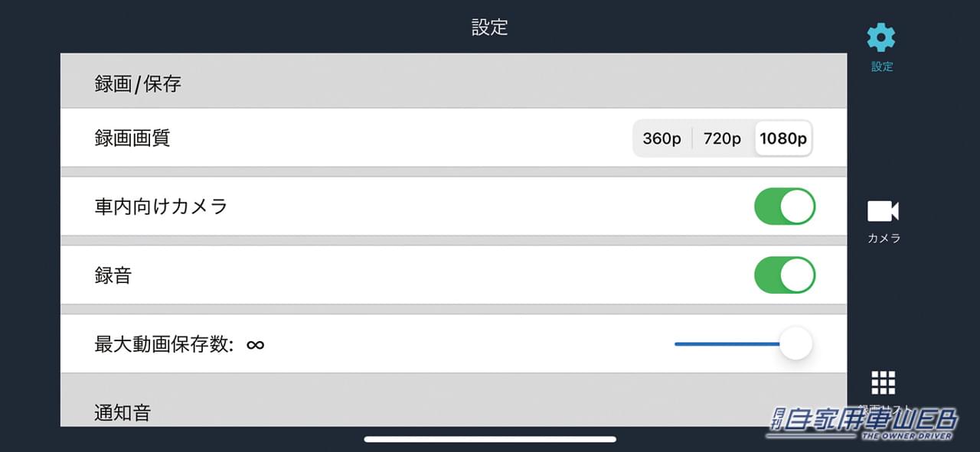Screen dimensions: 980x452
Task: Tap the カメラ text label in sidebar
Action: [884, 239]
